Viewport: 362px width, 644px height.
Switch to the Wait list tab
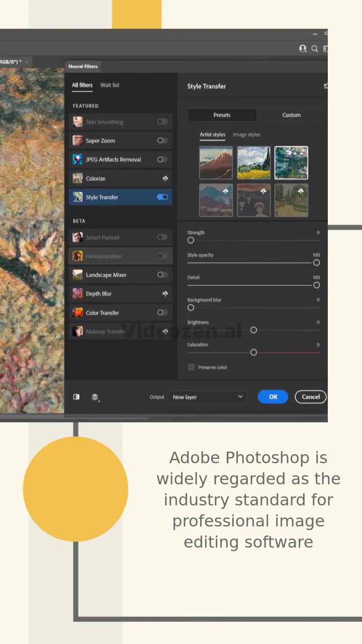click(110, 85)
